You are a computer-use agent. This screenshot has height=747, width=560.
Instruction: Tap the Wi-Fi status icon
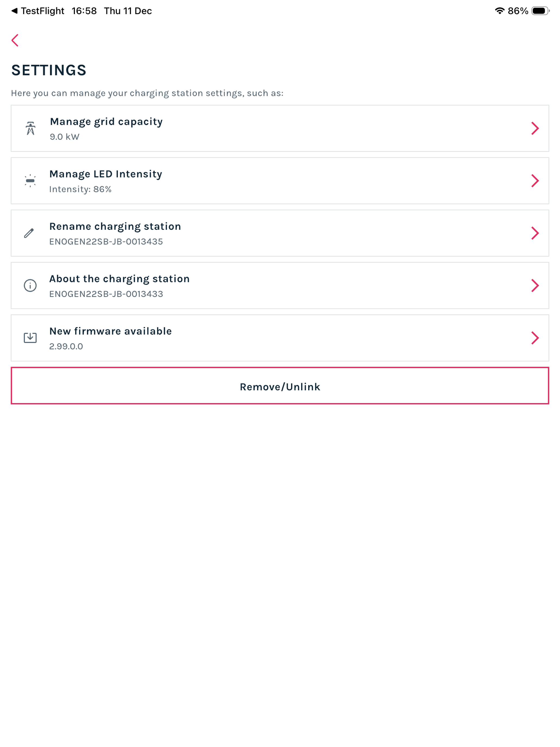coord(499,11)
